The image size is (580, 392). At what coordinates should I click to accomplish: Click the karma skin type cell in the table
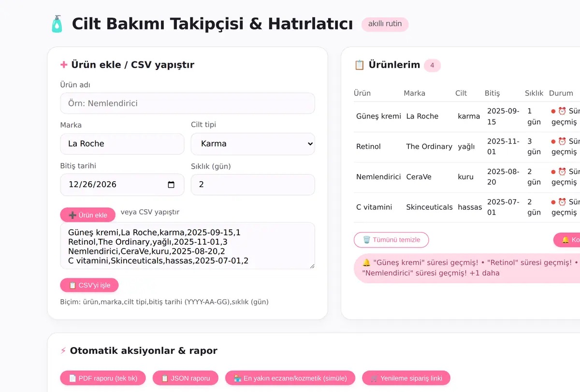pos(469,116)
